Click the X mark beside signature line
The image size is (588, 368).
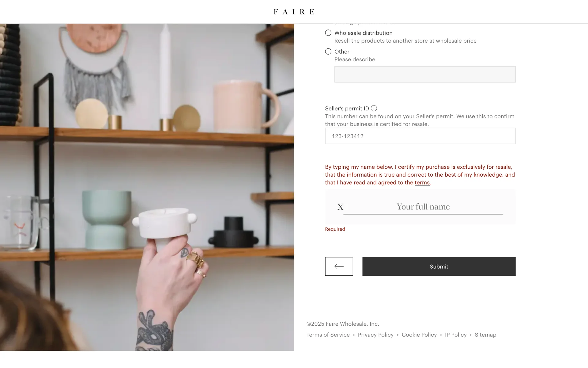[x=340, y=207]
